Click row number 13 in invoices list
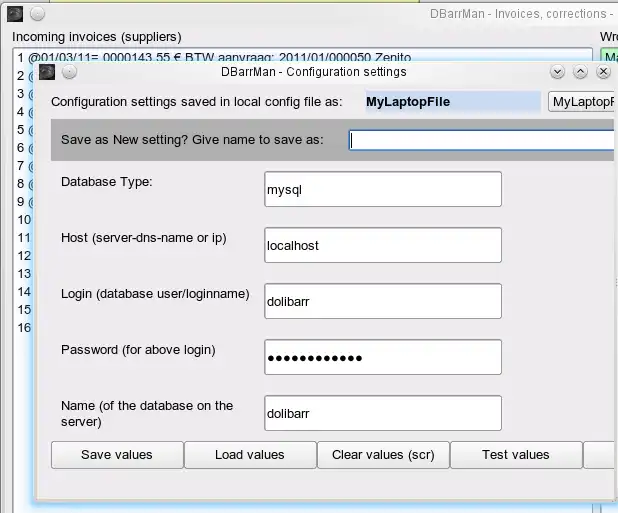The image size is (618, 513). pyautogui.click(x=24, y=273)
